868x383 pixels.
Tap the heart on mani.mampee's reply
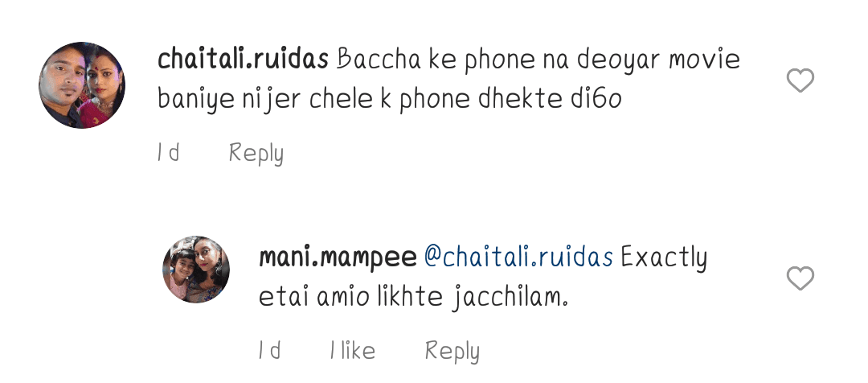point(800,278)
